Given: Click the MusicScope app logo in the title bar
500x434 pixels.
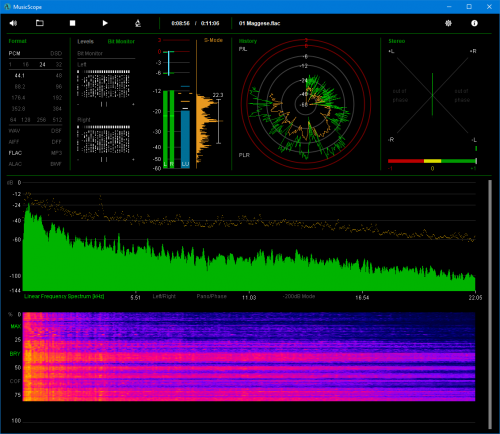Looking at the screenshot, I should (x=7, y=7).
